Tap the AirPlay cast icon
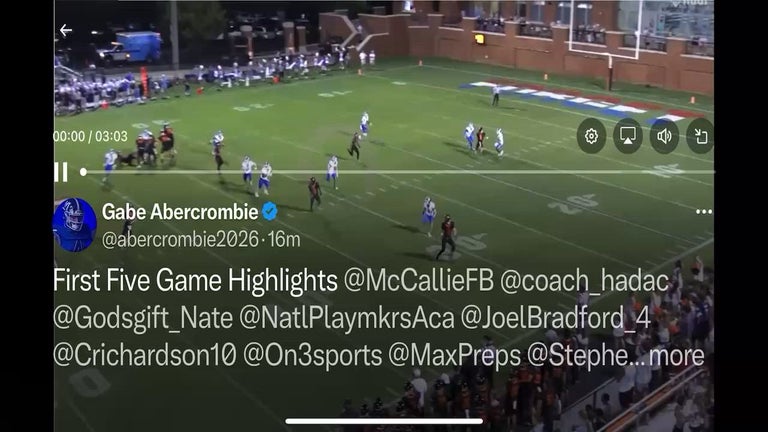Viewport: 768px width, 432px height. pyautogui.click(x=628, y=136)
